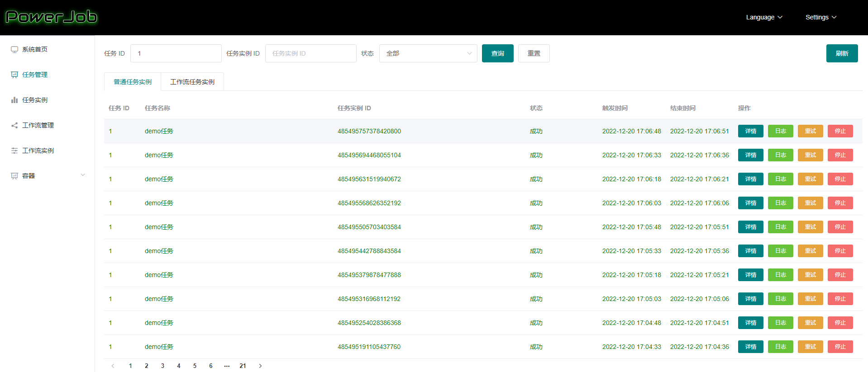Click the 容器 sidebar icon

point(14,176)
